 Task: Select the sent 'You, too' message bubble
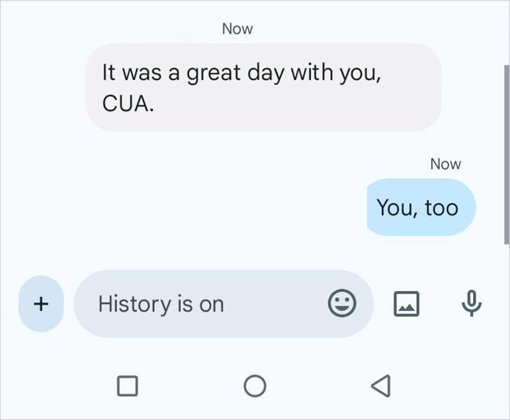tap(421, 207)
